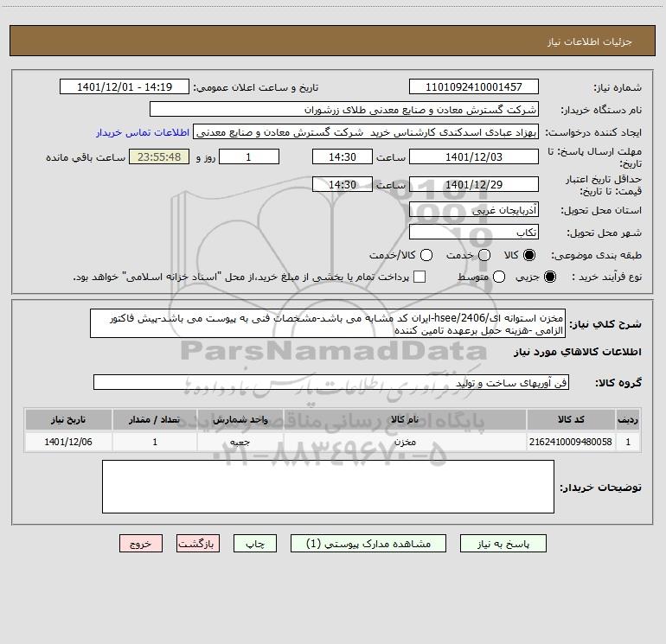Viewport: 666px width, 644px height.
Task: Click the شرح کلی نیاز description box
Action: (328, 323)
